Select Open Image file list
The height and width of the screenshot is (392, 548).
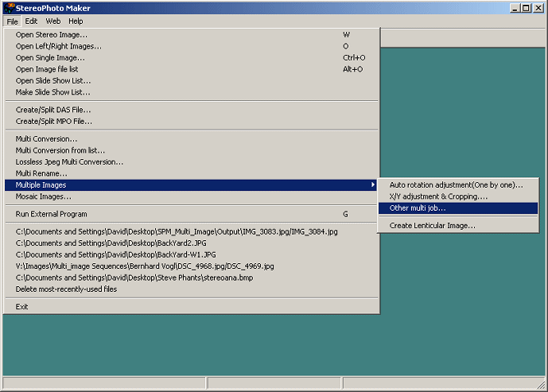click(x=192, y=69)
